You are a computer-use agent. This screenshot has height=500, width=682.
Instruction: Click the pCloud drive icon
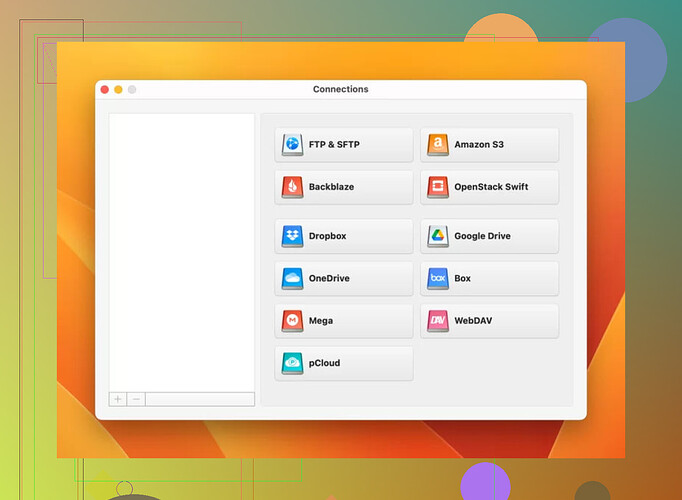[x=292, y=363]
